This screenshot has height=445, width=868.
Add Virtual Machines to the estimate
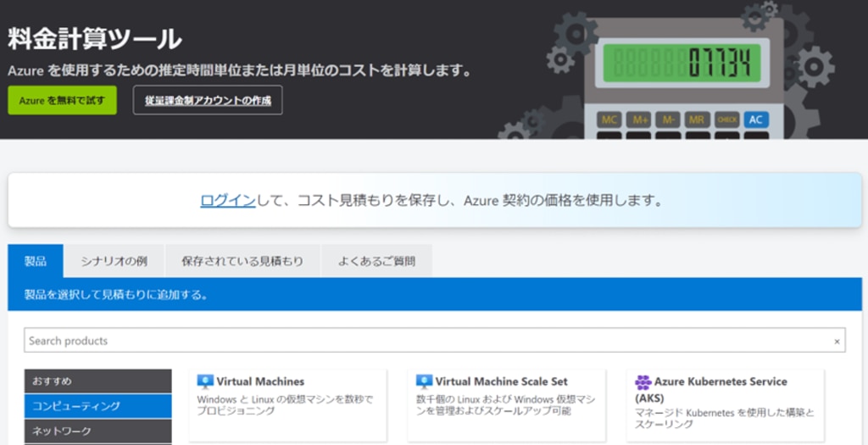coord(287,406)
